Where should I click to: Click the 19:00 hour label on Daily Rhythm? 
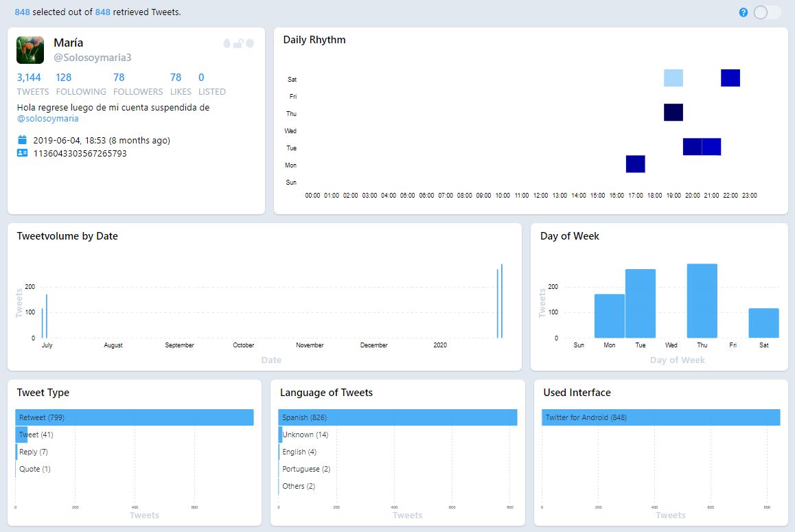[x=673, y=195]
